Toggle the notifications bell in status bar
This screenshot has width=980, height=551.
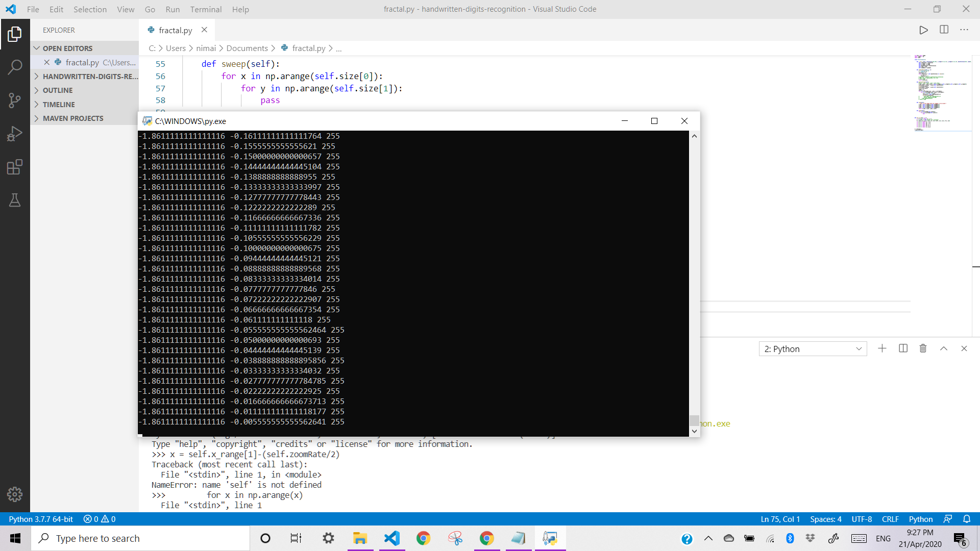967,519
